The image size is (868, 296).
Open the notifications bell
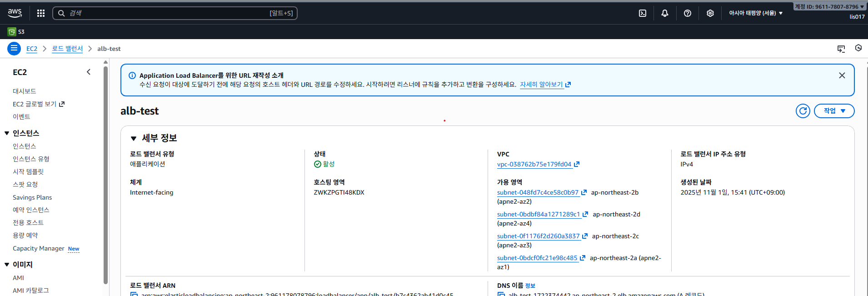point(665,13)
